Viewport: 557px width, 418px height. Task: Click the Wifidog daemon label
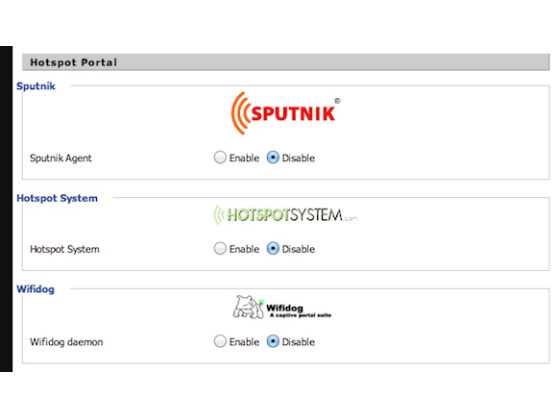pyautogui.click(x=66, y=342)
